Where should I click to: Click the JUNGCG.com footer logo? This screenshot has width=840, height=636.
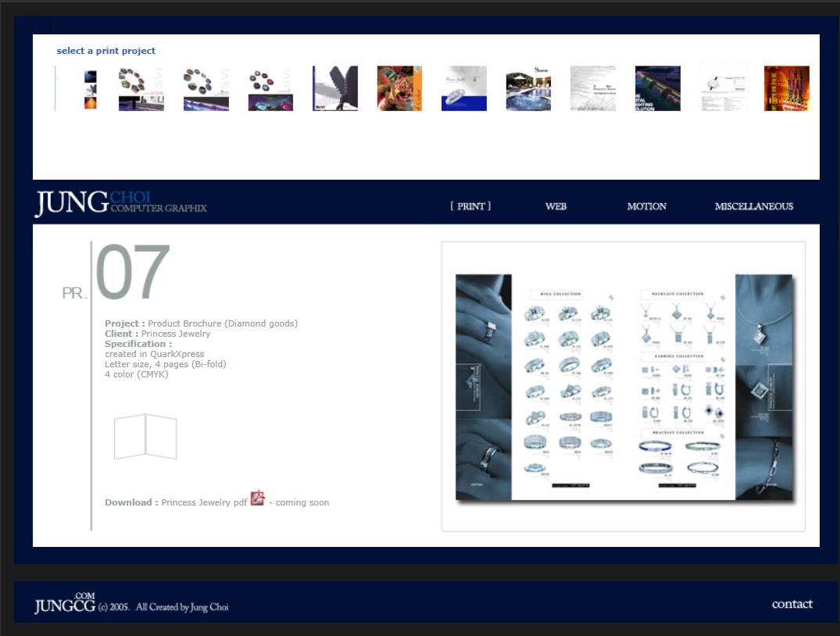(x=65, y=603)
